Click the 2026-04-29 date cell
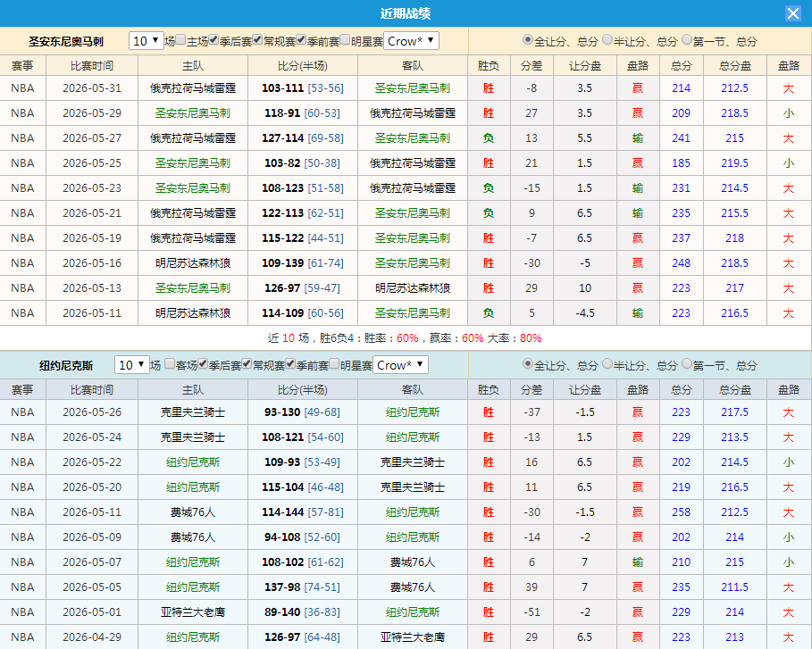The width and height of the screenshot is (812, 649). pyautogui.click(x=92, y=637)
